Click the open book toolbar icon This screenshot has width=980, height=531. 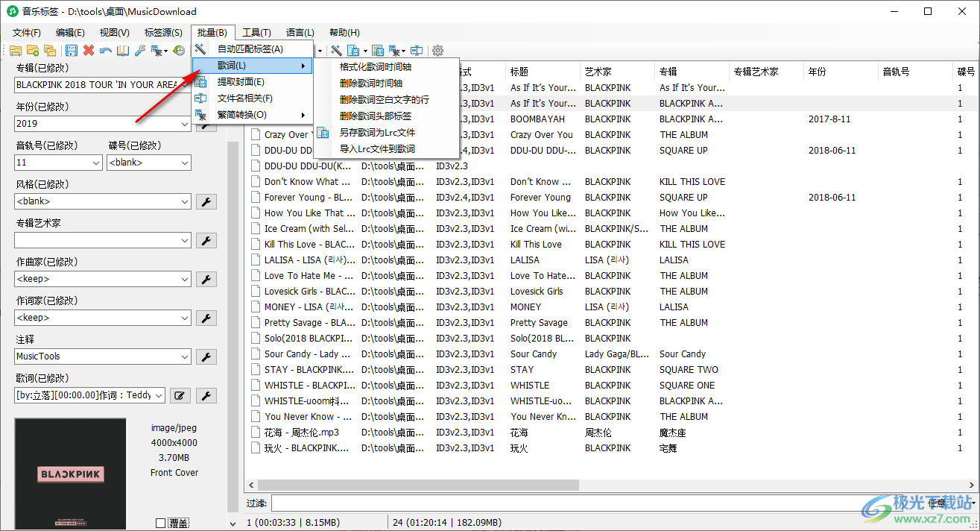(122, 51)
